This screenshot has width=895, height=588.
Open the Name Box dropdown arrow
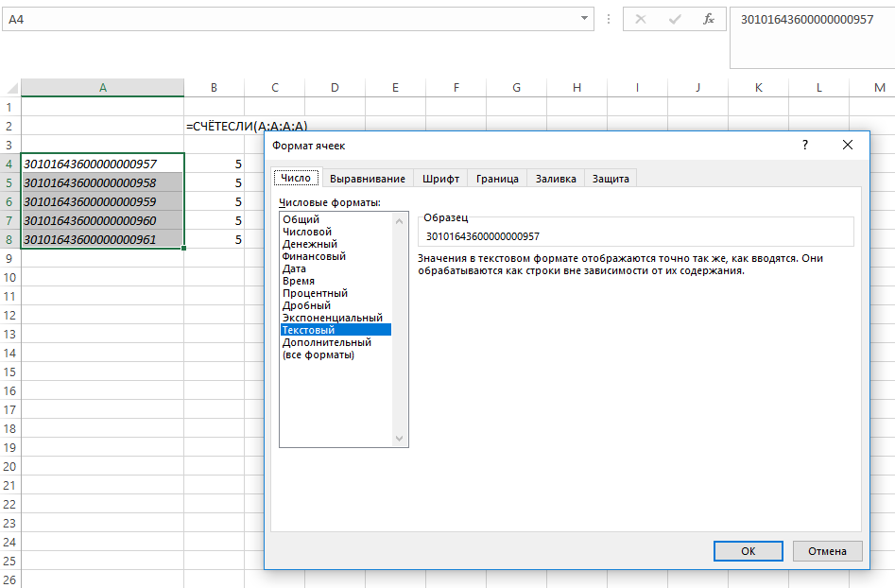point(584,18)
